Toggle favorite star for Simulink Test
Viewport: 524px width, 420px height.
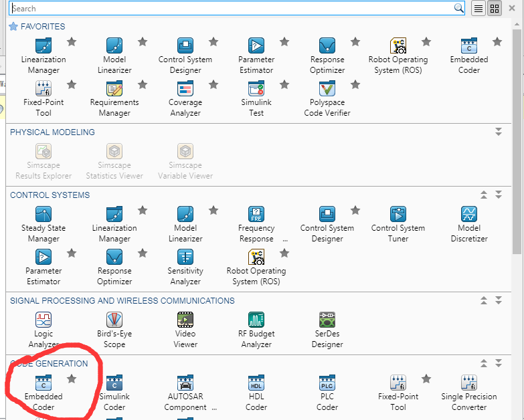coord(284,84)
